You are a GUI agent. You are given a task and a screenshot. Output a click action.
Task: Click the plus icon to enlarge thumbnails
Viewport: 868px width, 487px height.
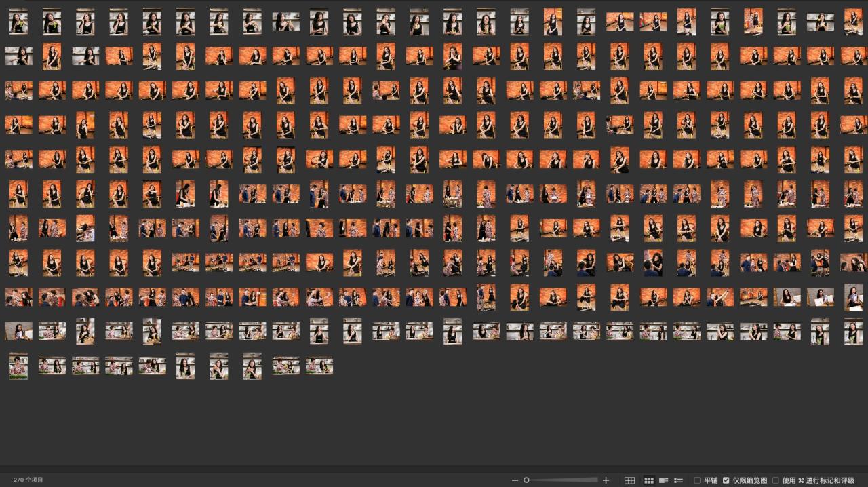[x=606, y=480]
